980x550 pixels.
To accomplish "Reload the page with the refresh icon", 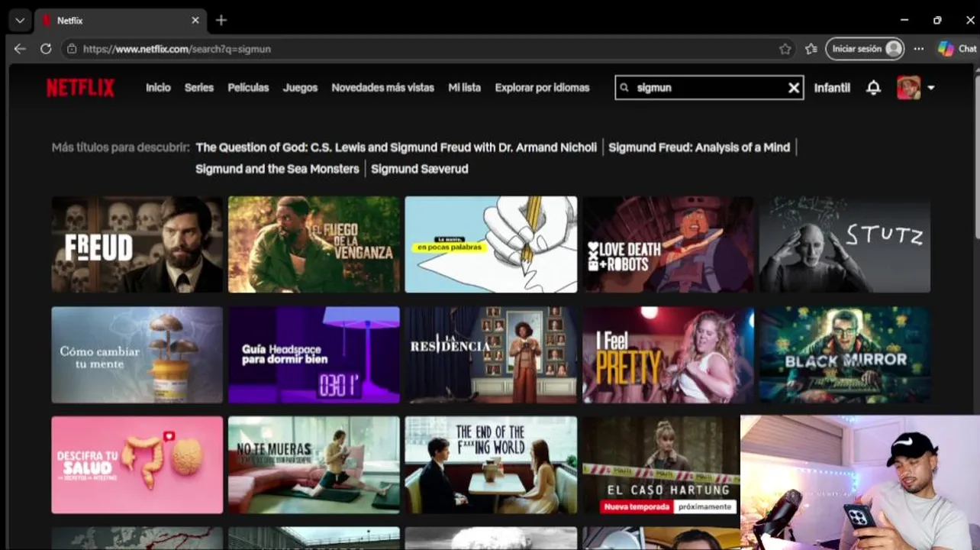I will (46, 48).
